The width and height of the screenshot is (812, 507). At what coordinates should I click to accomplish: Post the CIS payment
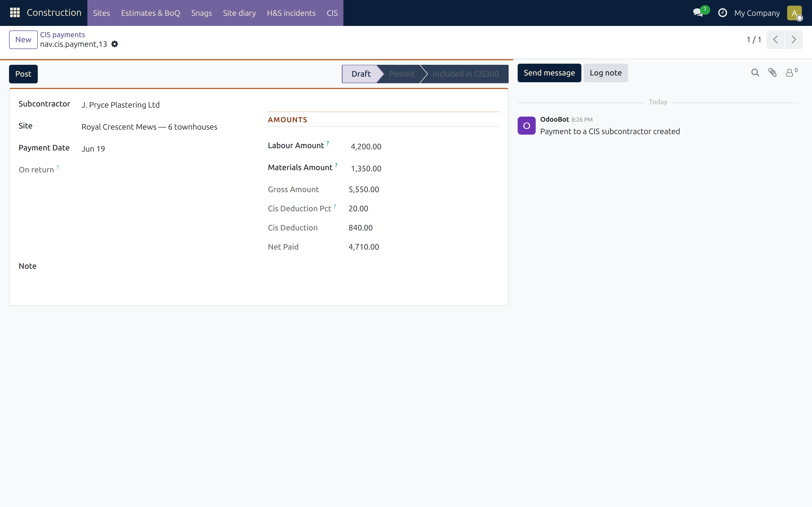coord(23,74)
